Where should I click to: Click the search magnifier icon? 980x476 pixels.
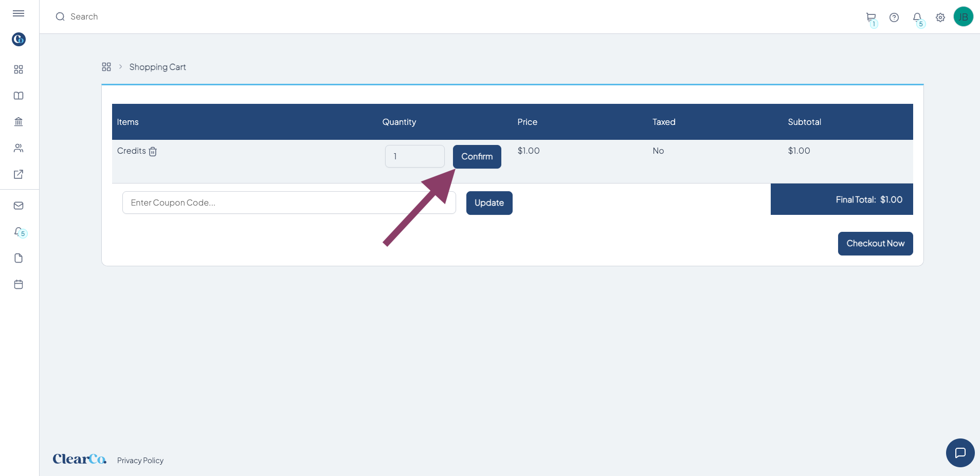(60, 16)
